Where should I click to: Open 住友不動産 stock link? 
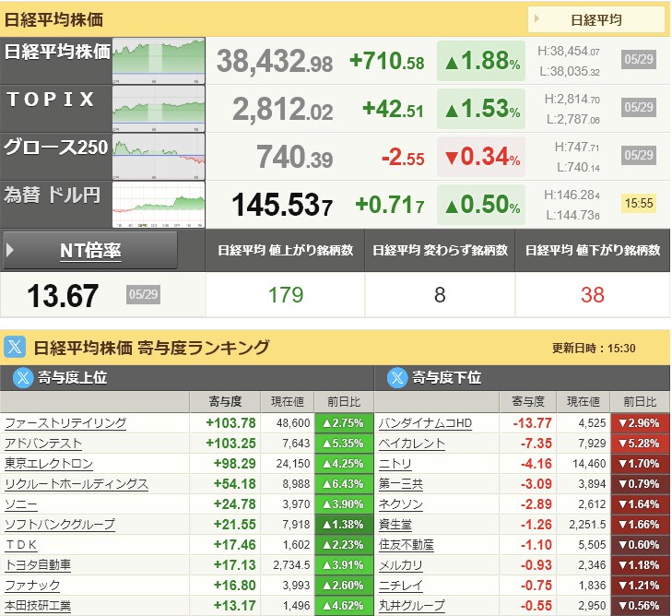407,545
